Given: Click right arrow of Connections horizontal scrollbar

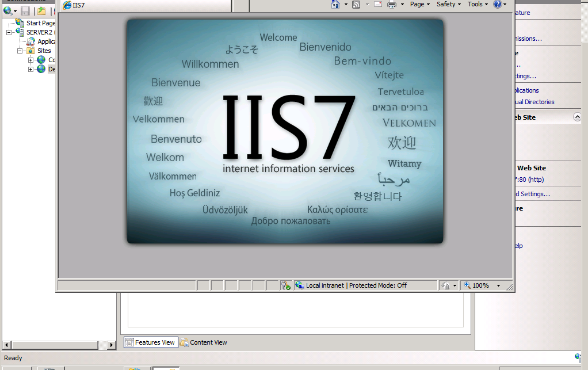Looking at the screenshot, I should [x=112, y=345].
